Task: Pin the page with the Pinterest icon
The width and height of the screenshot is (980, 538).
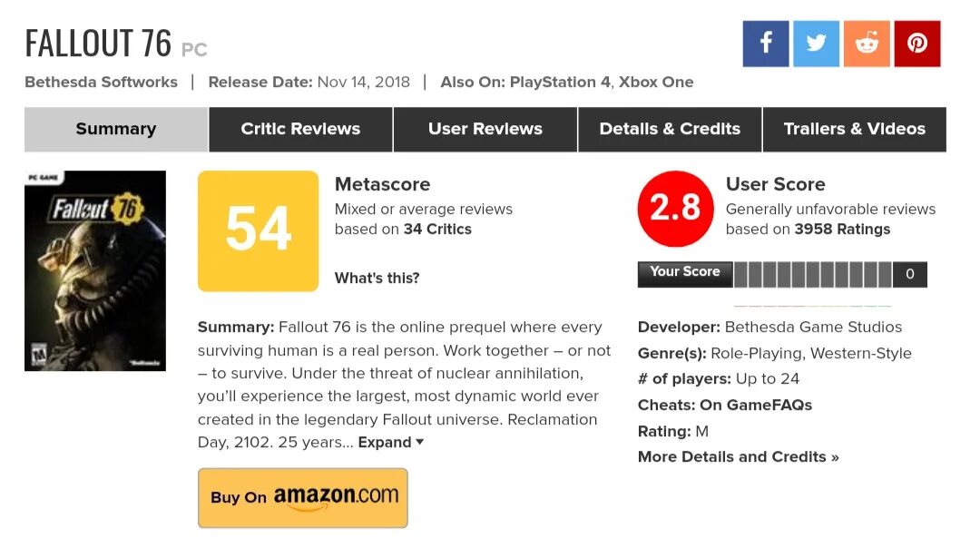Action: click(917, 44)
